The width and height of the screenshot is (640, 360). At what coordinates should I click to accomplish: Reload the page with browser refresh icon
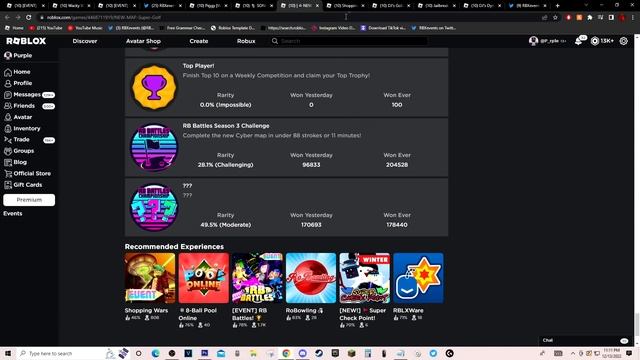(29, 18)
